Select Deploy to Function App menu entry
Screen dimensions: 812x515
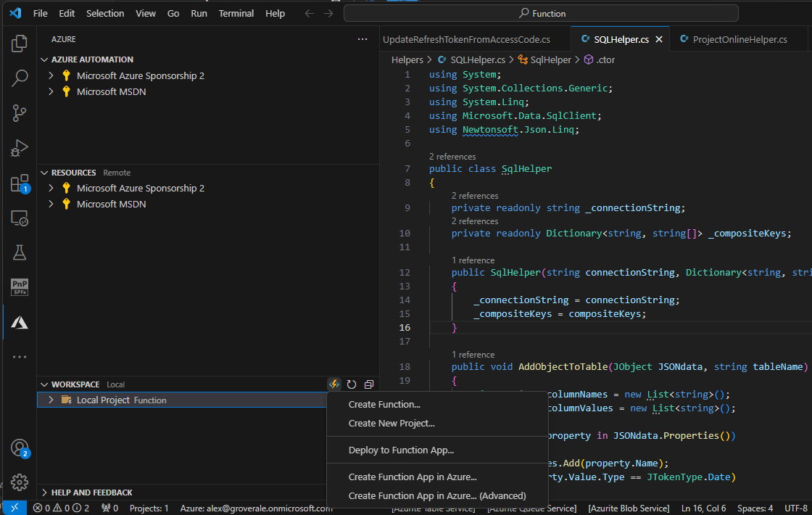[401, 450]
